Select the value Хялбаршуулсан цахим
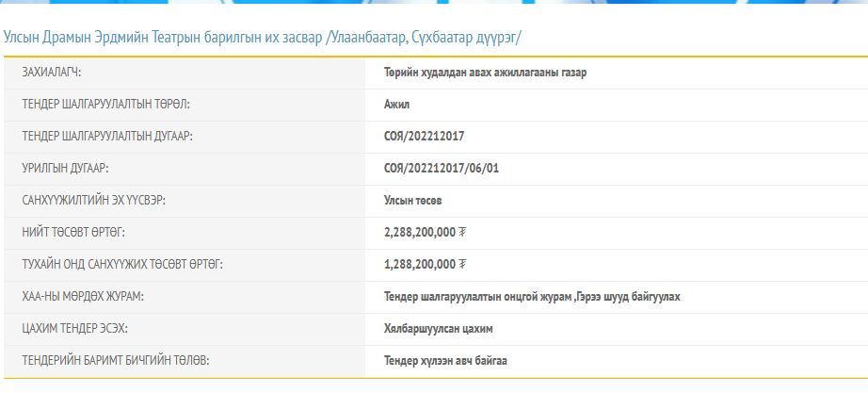The image size is (868, 393). [439, 329]
